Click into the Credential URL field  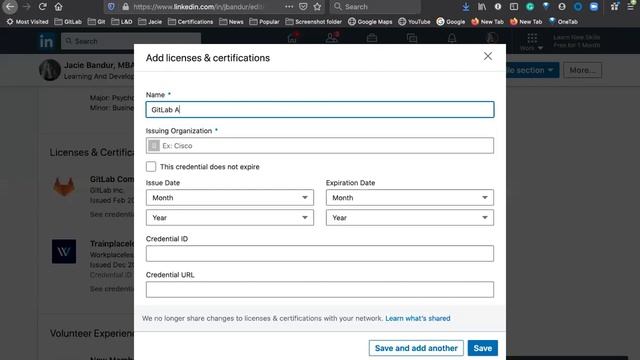click(x=320, y=289)
